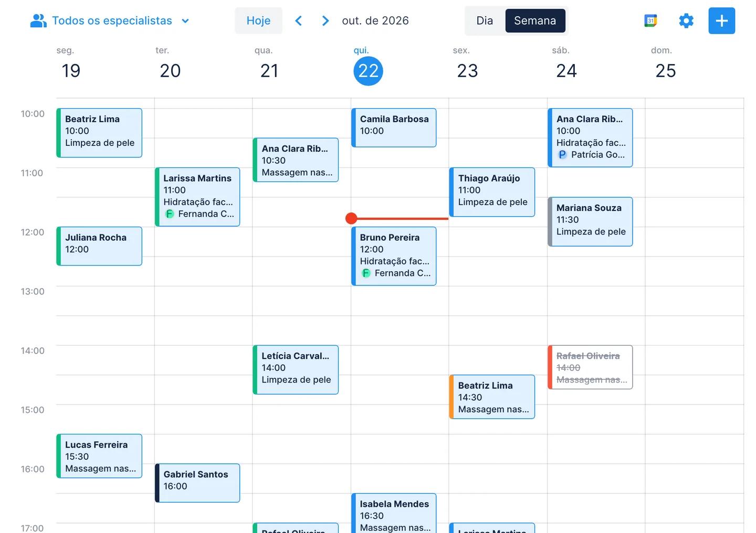Open Beatriz Lima 14:30 Massagem appointment
Viewport: 756px width, 533px height.
click(492, 397)
